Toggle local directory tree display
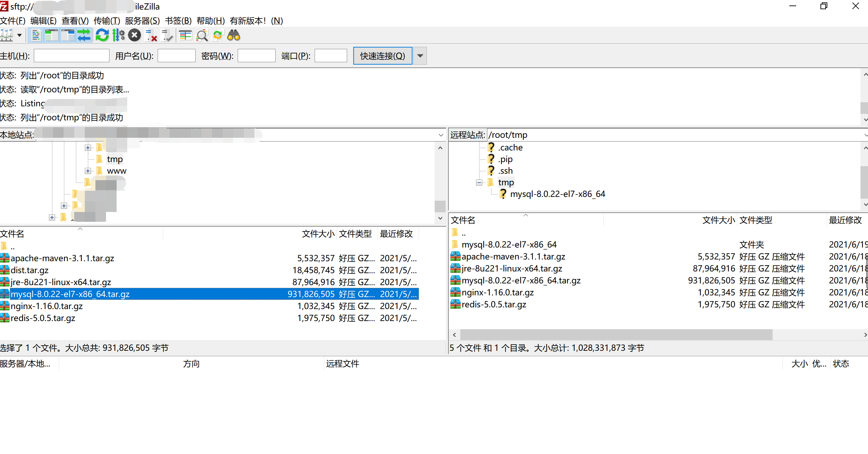Screen dimensions: 868x454 point(52,35)
